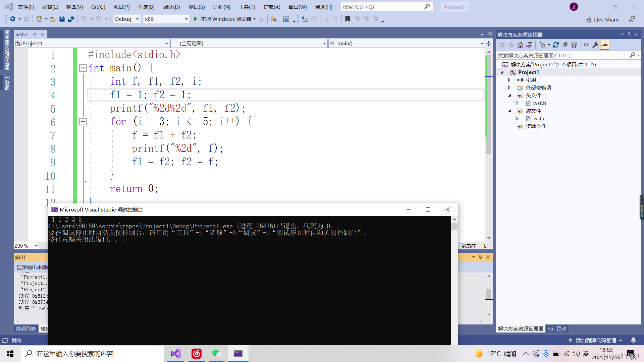Open Live Share
The image size is (644, 362).
click(602, 19)
